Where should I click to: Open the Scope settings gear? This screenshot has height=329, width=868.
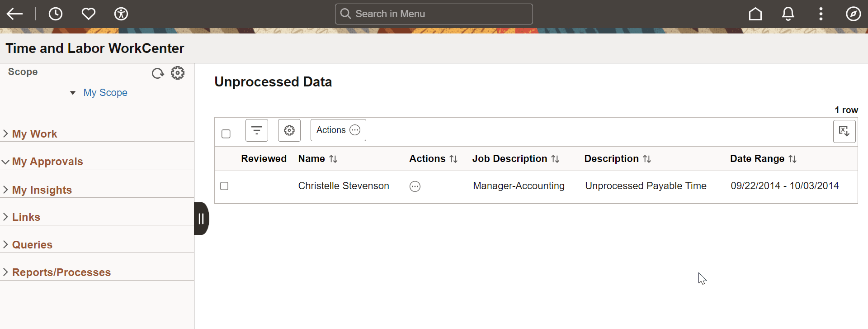[x=178, y=73]
